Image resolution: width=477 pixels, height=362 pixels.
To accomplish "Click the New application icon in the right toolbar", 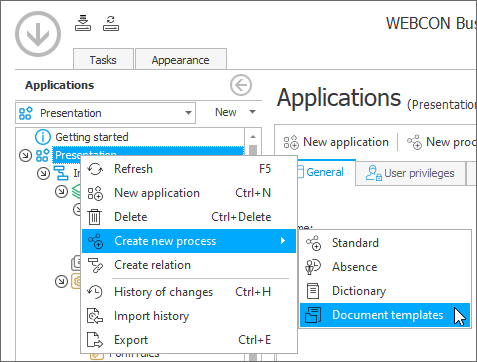I will pos(291,142).
